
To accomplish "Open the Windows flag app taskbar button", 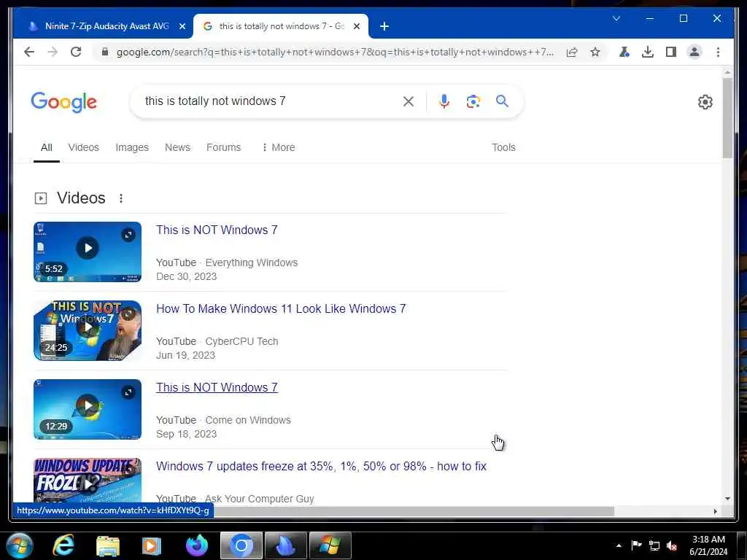I will tap(330, 545).
